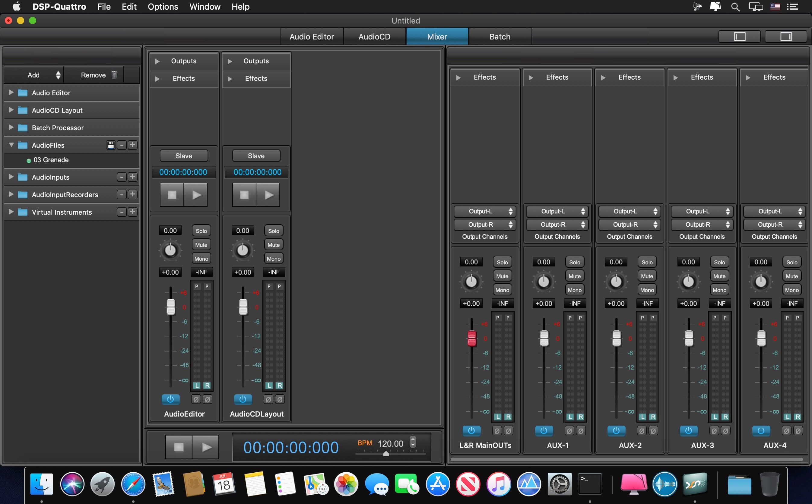812x504 pixels.
Task: Click the Remove trash icon
Action: point(114,75)
